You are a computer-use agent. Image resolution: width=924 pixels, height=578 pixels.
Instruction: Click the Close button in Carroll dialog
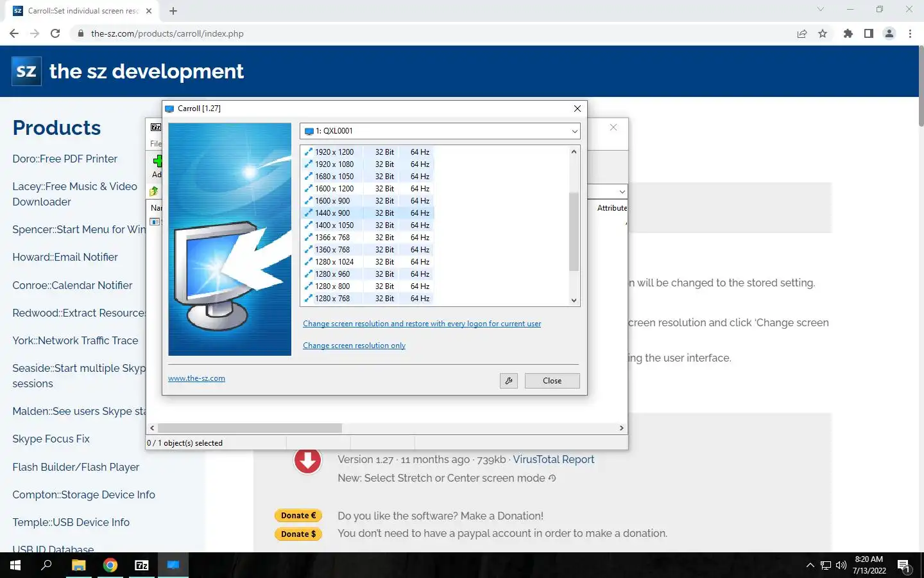pos(552,381)
